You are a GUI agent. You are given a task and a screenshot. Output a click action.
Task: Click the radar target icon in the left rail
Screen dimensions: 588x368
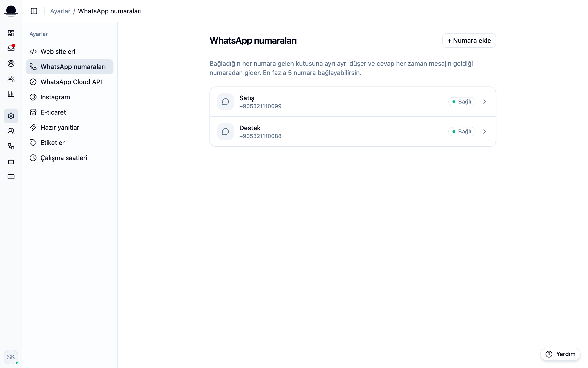click(11, 63)
